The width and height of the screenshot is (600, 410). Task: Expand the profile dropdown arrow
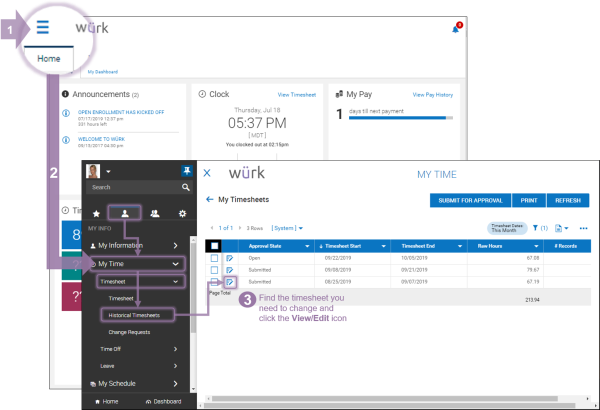coord(108,172)
